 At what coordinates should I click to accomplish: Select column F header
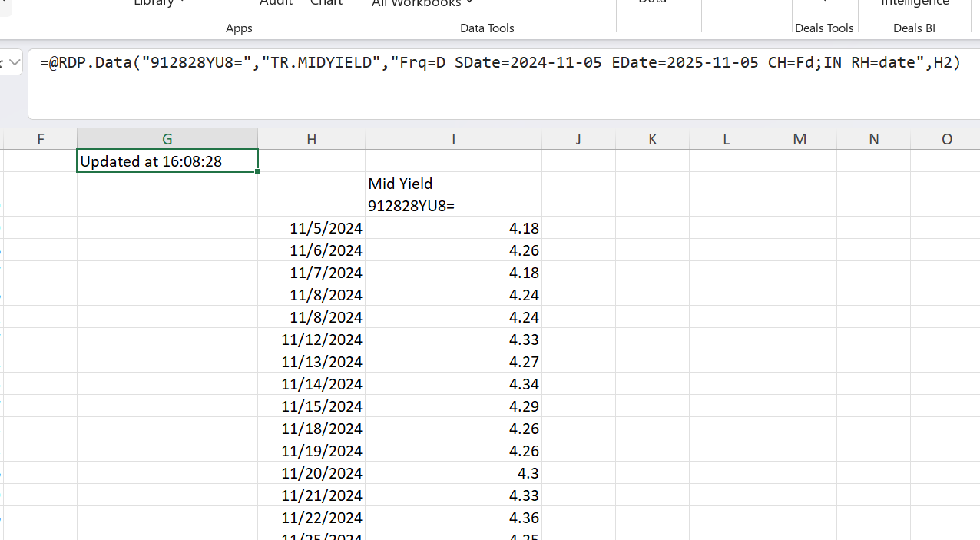40,139
